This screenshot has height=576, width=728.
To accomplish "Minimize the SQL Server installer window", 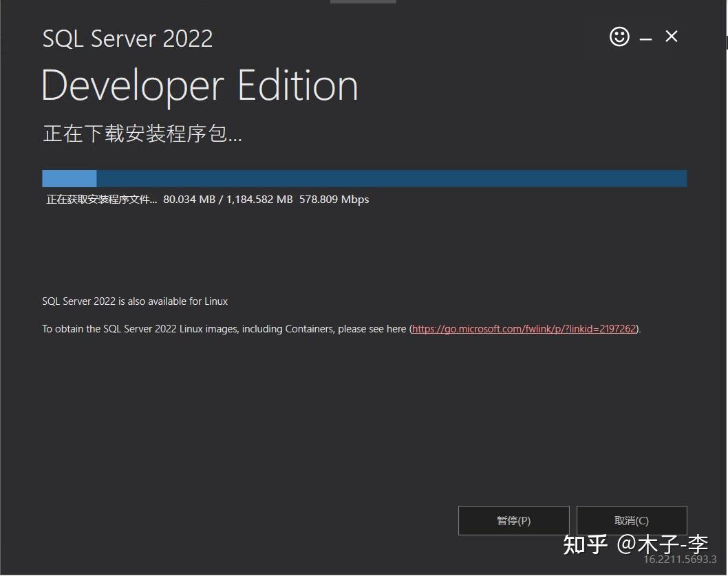I will tap(645, 39).
